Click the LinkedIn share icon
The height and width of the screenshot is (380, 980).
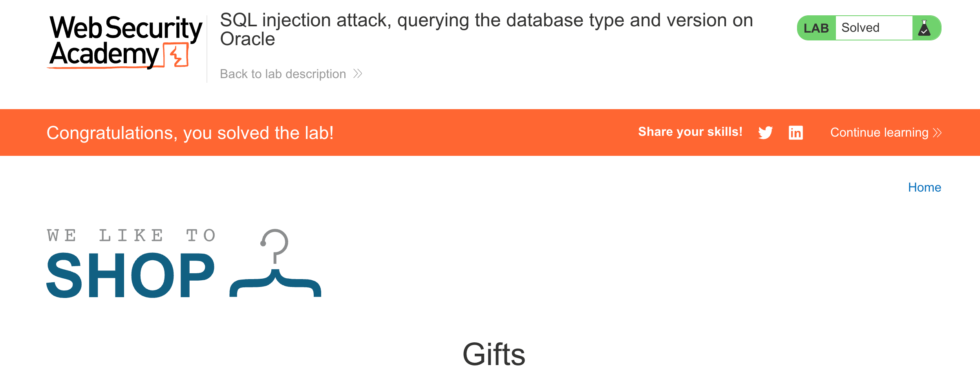795,133
